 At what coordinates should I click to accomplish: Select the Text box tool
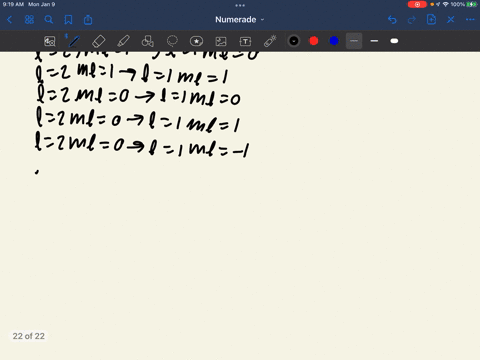pyautogui.click(x=245, y=41)
